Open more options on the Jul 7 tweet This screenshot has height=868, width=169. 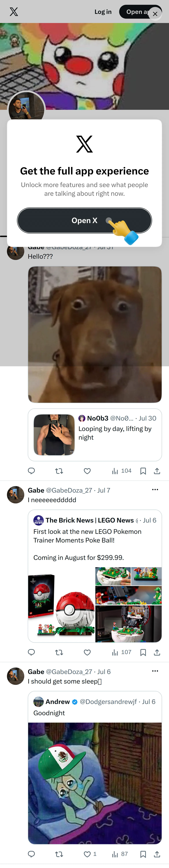(x=155, y=490)
